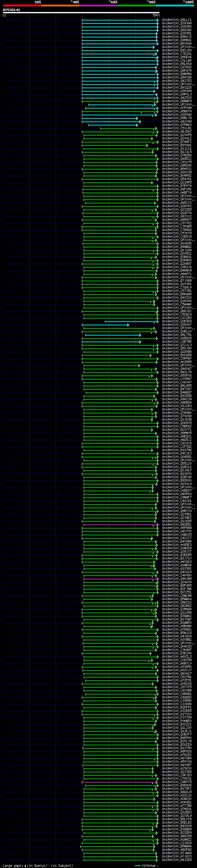The height and width of the screenshot is (868, 197).
Task: Select the UniRef100_B4SUN4 label
Action: (x=176, y=542)
